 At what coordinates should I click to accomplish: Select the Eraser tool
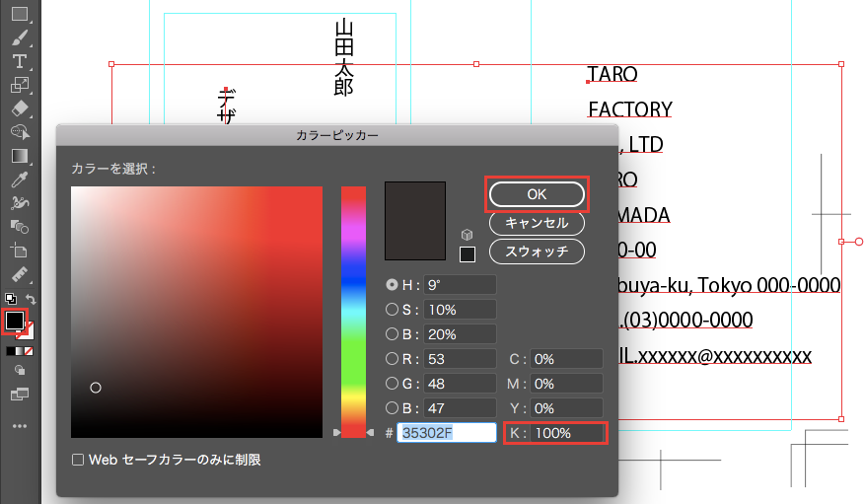tap(19, 108)
